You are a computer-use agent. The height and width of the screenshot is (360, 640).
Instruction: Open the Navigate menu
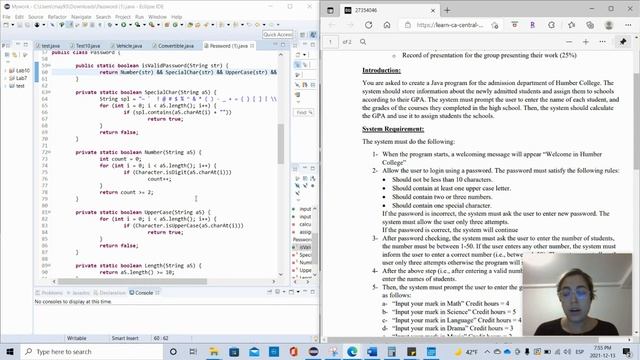81,17
